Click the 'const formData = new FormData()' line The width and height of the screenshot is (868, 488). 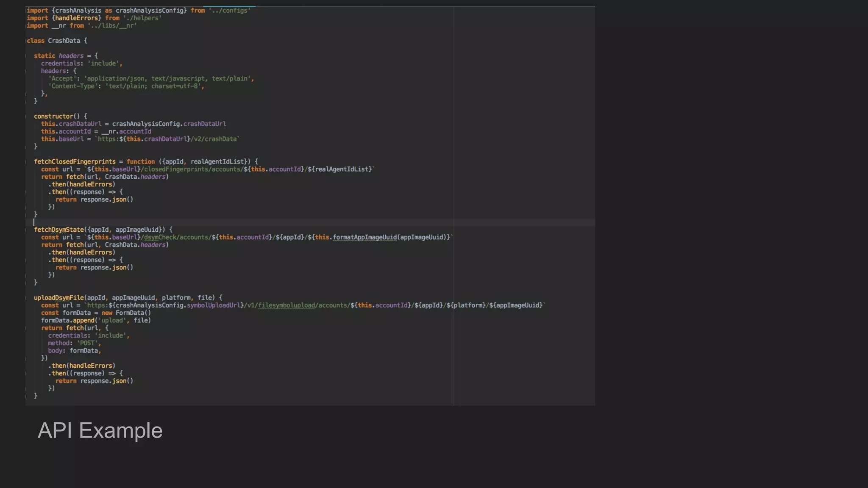point(96,313)
